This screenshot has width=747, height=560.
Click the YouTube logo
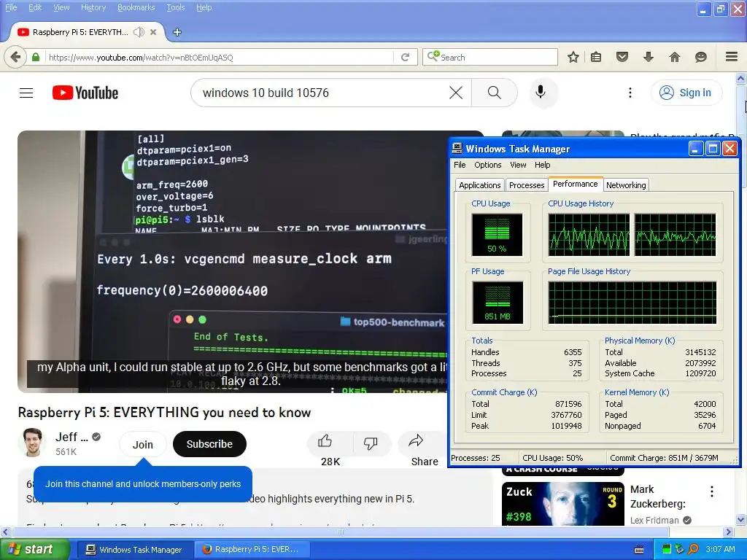[x=85, y=93]
